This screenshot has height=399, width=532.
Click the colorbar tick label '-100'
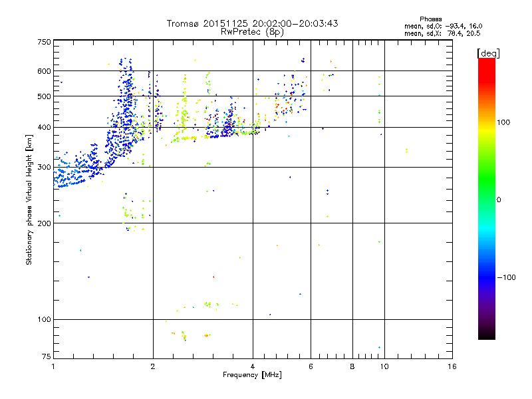(506, 277)
